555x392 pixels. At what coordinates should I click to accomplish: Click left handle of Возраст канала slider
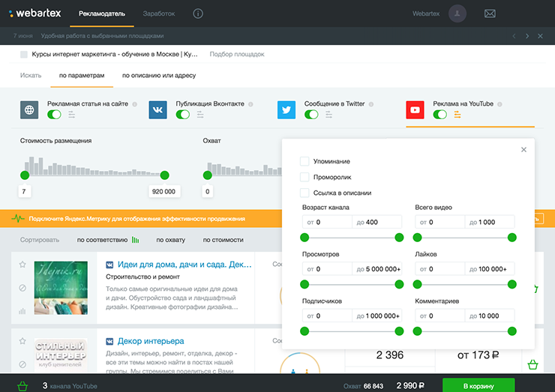click(x=304, y=238)
